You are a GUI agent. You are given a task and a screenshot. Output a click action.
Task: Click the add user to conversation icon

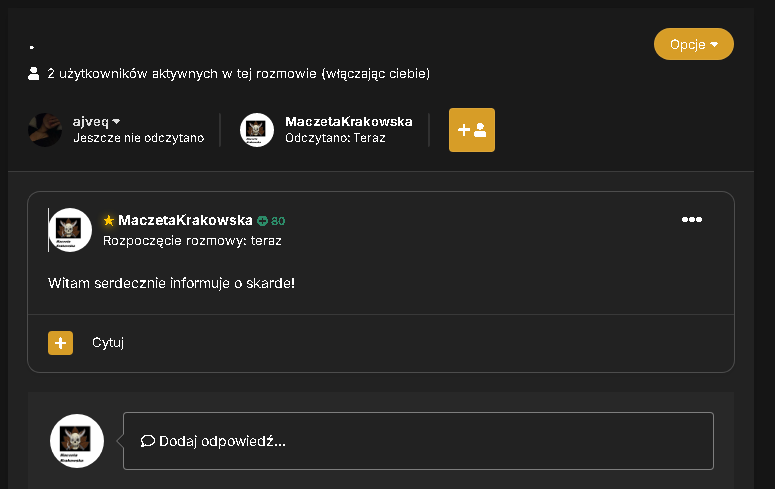(472, 130)
